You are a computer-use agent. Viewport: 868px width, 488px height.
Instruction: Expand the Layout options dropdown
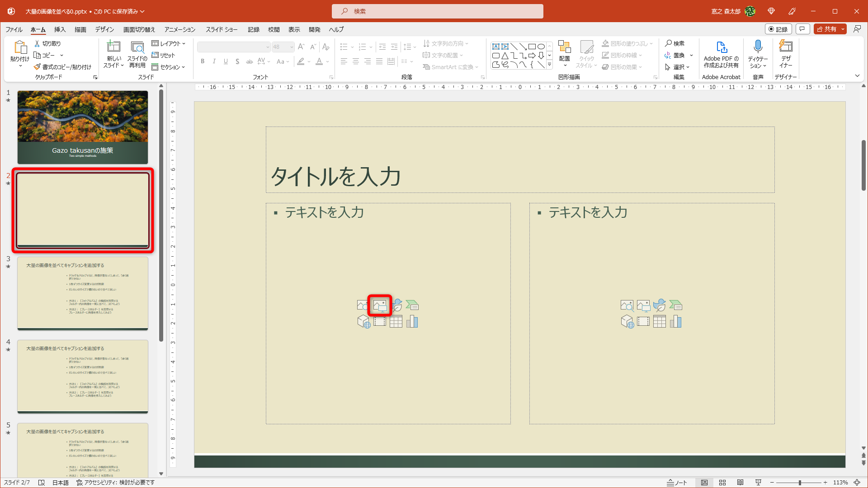[184, 43]
